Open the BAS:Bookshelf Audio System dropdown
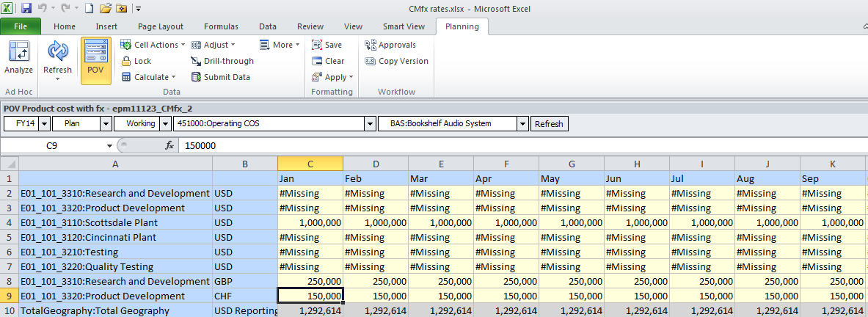The width and height of the screenshot is (868, 317). click(x=522, y=124)
